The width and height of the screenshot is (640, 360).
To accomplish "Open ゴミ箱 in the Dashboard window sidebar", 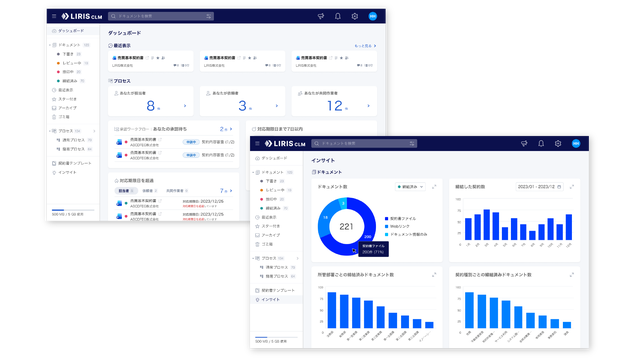I will (63, 117).
